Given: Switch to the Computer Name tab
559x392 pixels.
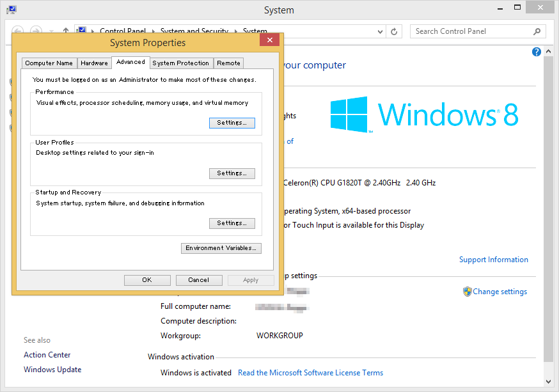Looking at the screenshot, I should pos(49,63).
